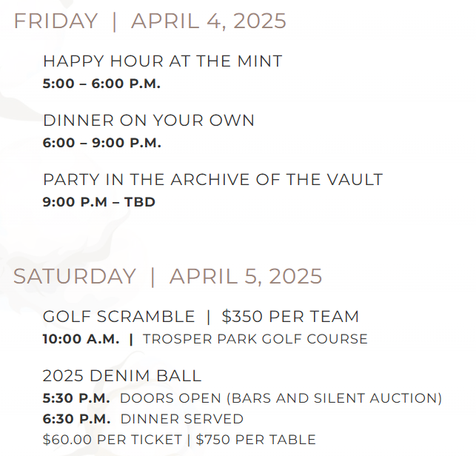The height and width of the screenshot is (456, 476).
Task: Click the Friday day heading
Action: (56, 21)
